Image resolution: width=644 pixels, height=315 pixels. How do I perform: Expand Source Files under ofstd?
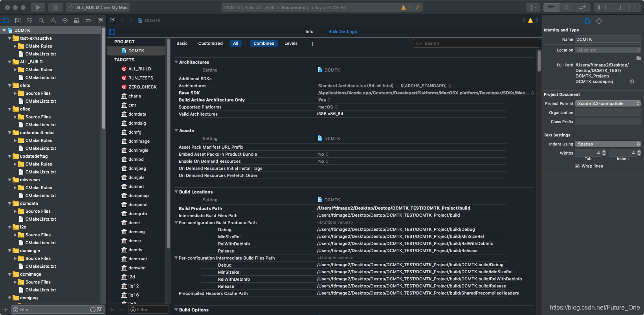15,93
